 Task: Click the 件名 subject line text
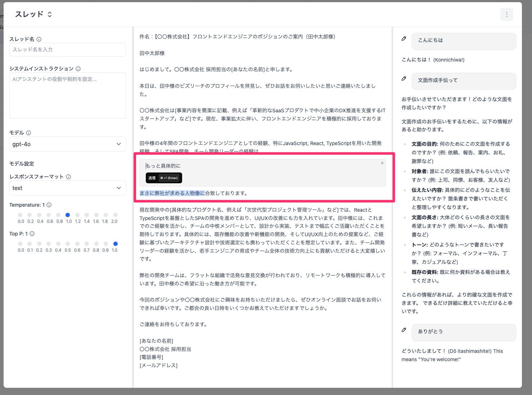click(238, 37)
